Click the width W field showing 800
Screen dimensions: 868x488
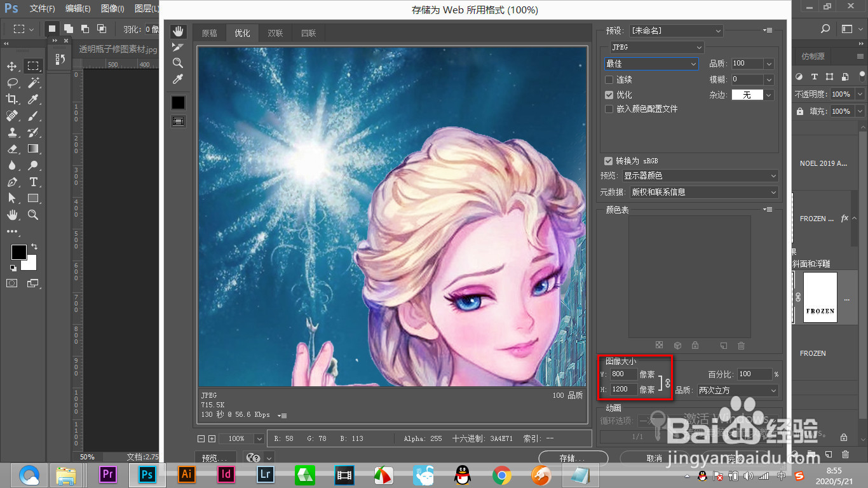(x=623, y=375)
